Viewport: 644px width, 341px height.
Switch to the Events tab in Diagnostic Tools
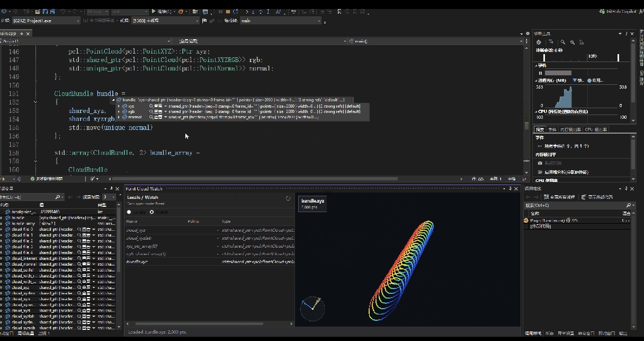coord(552,129)
